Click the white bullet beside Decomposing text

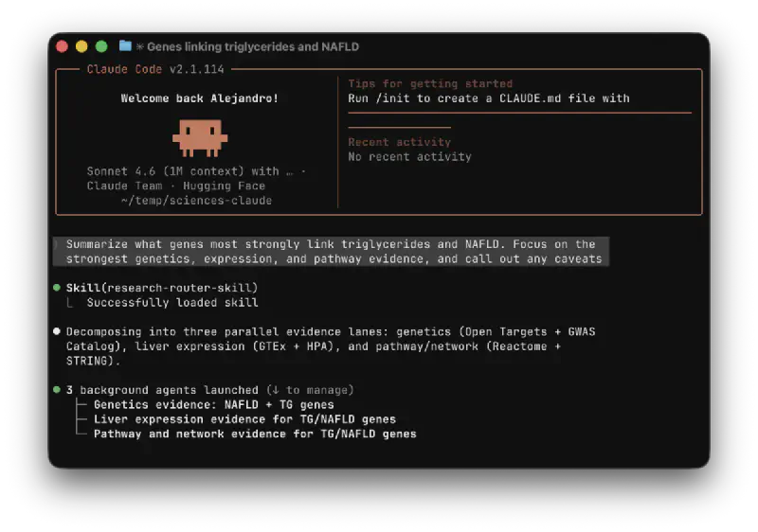tap(57, 332)
